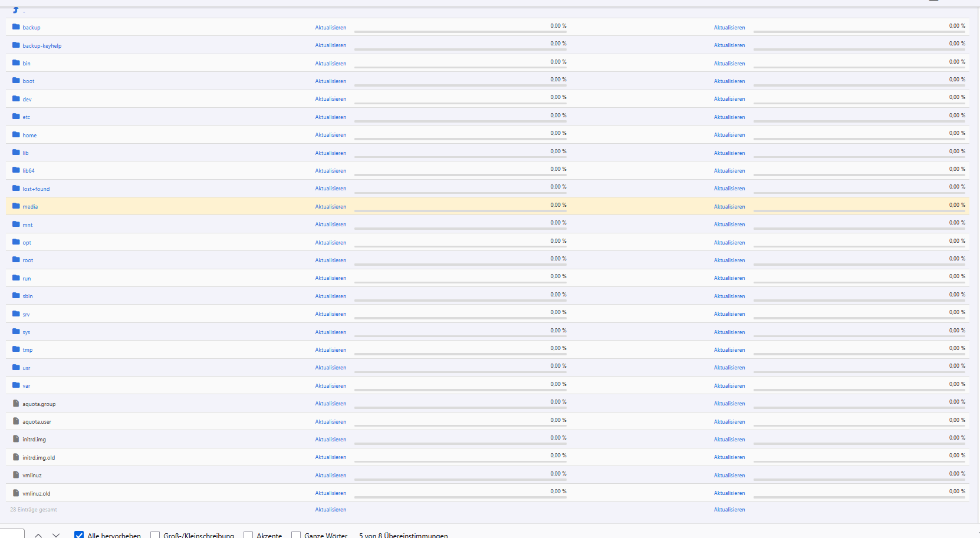Open the media folder name link

pos(30,207)
